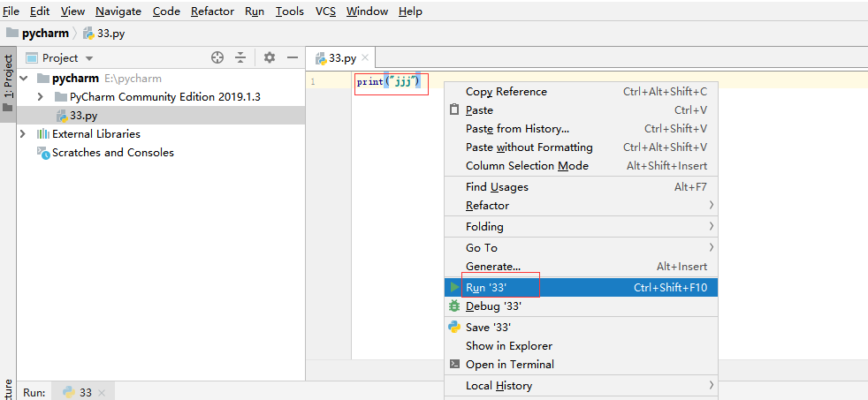The width and height of the screenshot is (868, 400).
Task: Choose Find Usages in context menu
Action: pyautogui.click(x=582, y=187)
